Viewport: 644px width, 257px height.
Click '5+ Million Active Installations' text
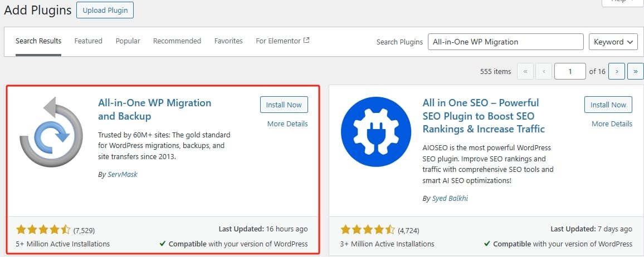click(63, 244)
